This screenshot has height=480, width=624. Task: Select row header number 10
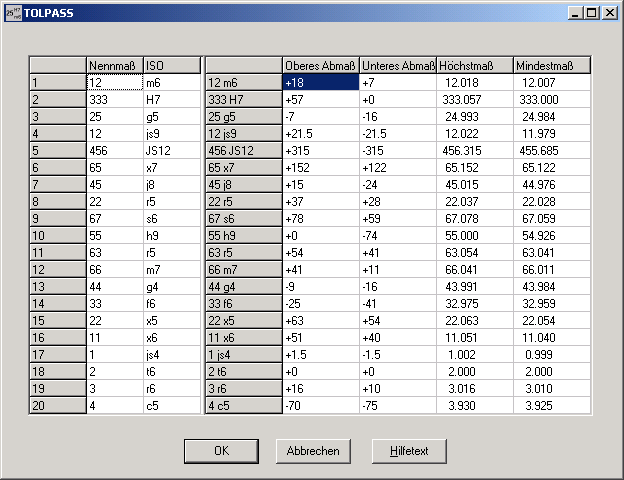[57, 236]
